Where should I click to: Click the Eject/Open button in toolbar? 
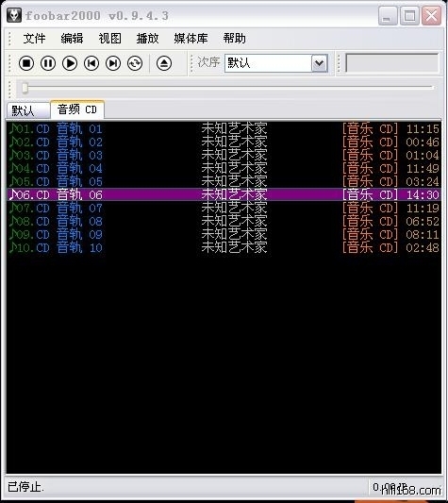point(164,63)
